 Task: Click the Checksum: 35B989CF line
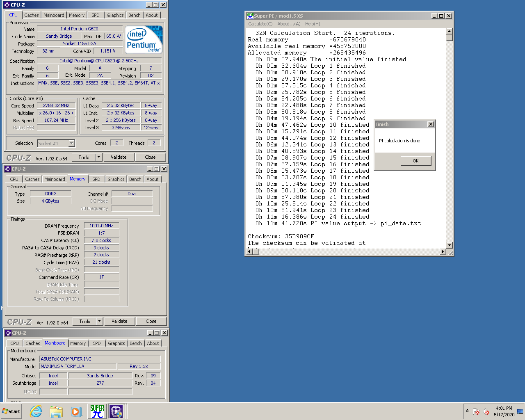pos(281,236)
